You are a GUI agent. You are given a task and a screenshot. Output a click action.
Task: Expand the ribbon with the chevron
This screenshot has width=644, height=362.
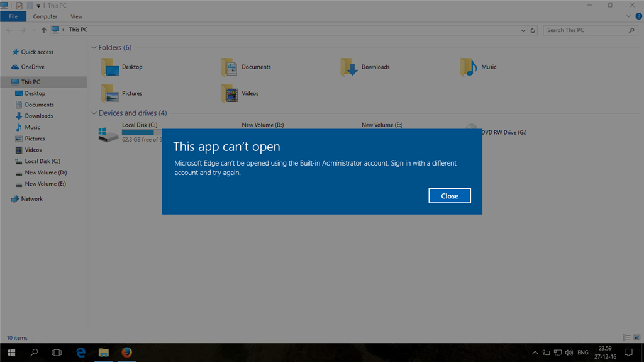[x=628, y=16]
